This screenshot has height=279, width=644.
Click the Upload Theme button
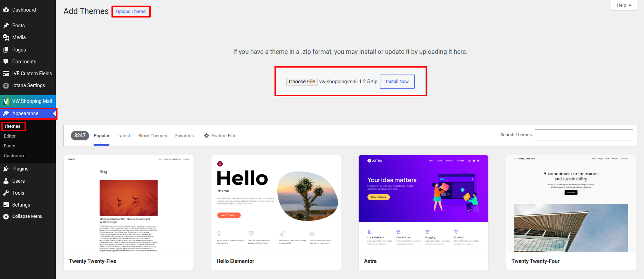point(131,12)
